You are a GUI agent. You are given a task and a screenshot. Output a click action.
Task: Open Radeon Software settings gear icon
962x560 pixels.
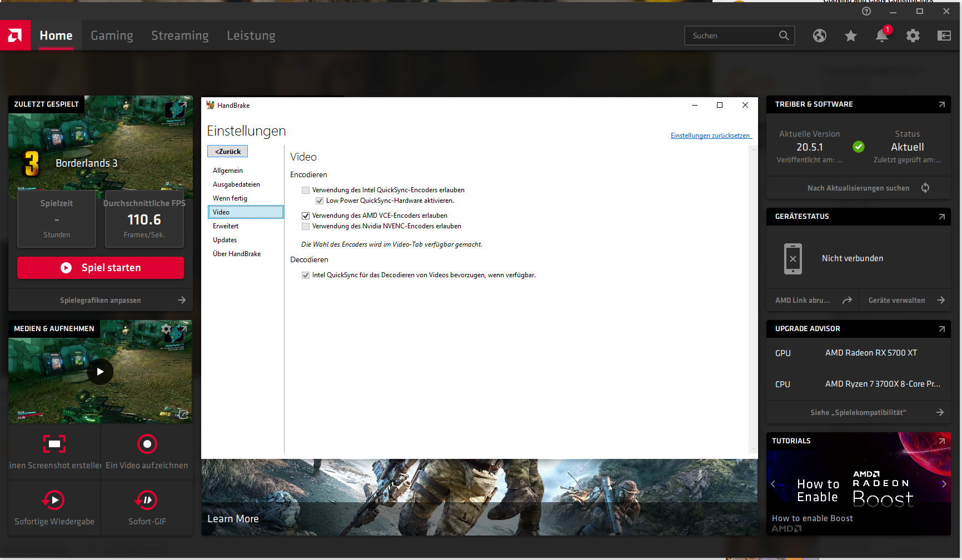point(913,35)
